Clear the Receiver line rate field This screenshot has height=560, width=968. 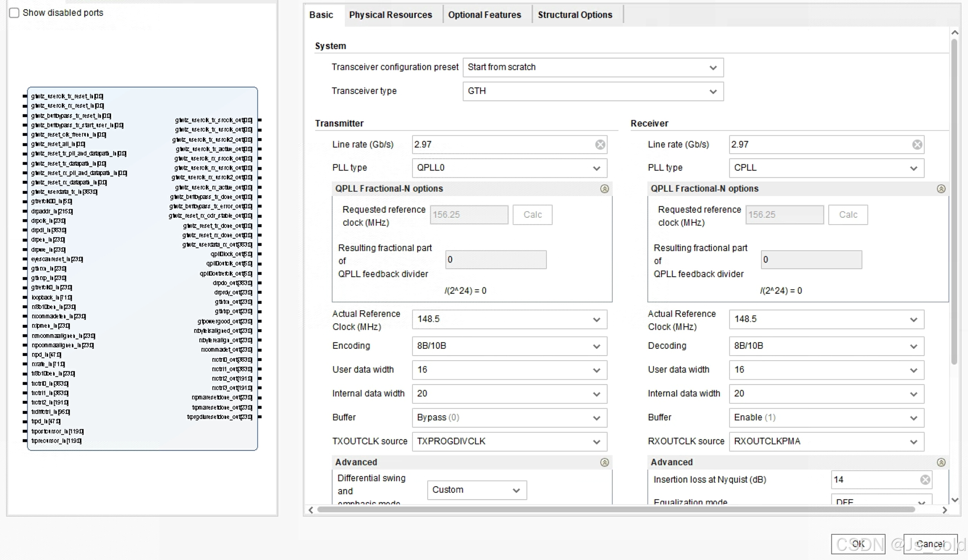[x=917, y=144]
